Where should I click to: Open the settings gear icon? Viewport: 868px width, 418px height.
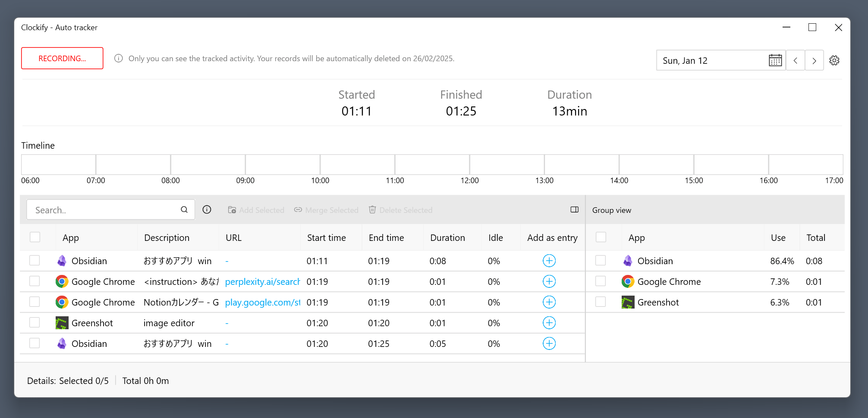(834, 60)
